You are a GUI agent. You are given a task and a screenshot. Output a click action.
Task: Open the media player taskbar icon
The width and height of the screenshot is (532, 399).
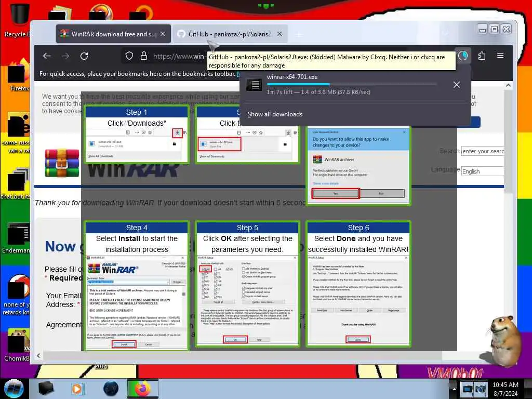click(x=77, y=389)
